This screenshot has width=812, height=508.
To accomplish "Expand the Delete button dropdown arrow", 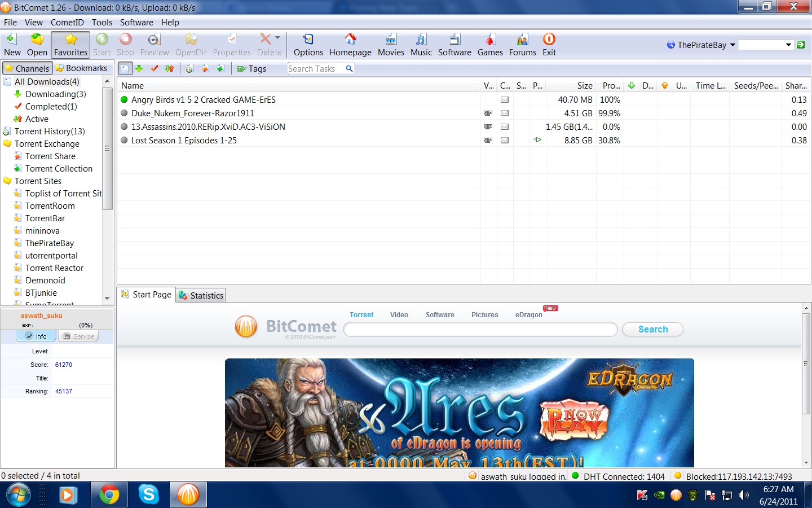I will (x=277, y=38).
